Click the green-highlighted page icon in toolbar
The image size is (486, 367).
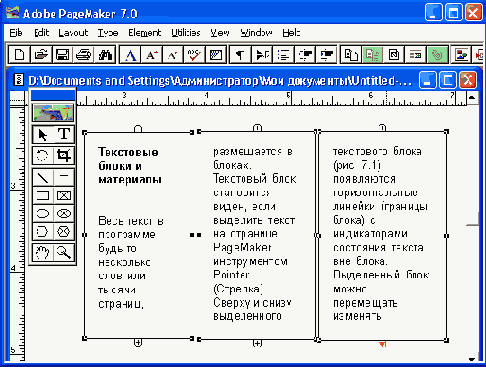372,54
